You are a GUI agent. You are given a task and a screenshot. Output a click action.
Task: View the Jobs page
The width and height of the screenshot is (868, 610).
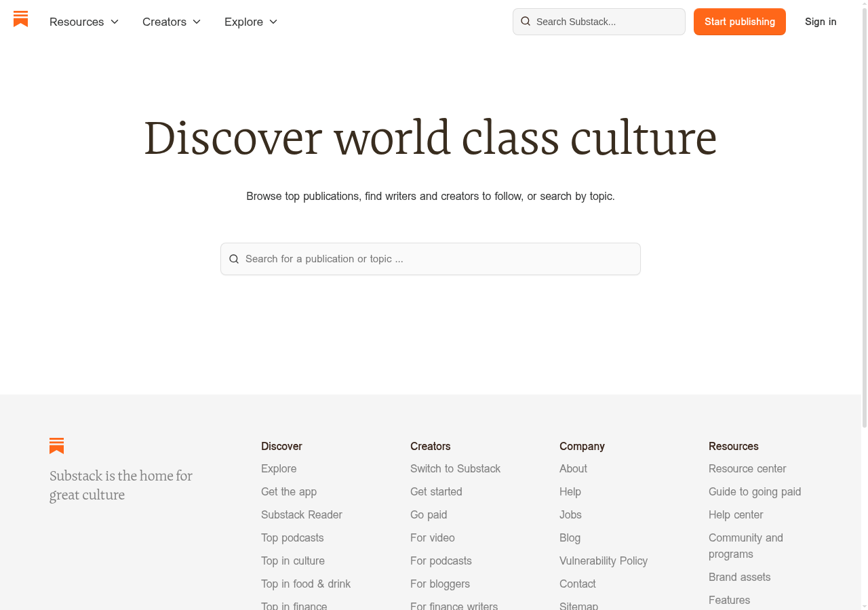570,514
